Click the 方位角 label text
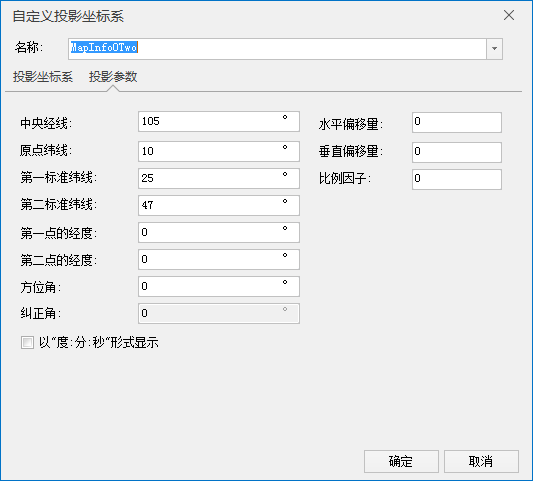Viewport: 533px width, 481px height. coord(40,287)
